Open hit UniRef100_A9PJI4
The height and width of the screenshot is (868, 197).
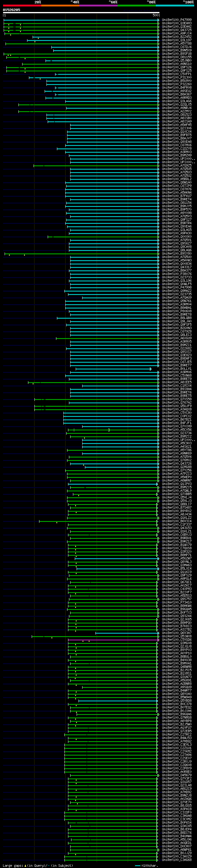pyautogui.click(x=176, y=33)
